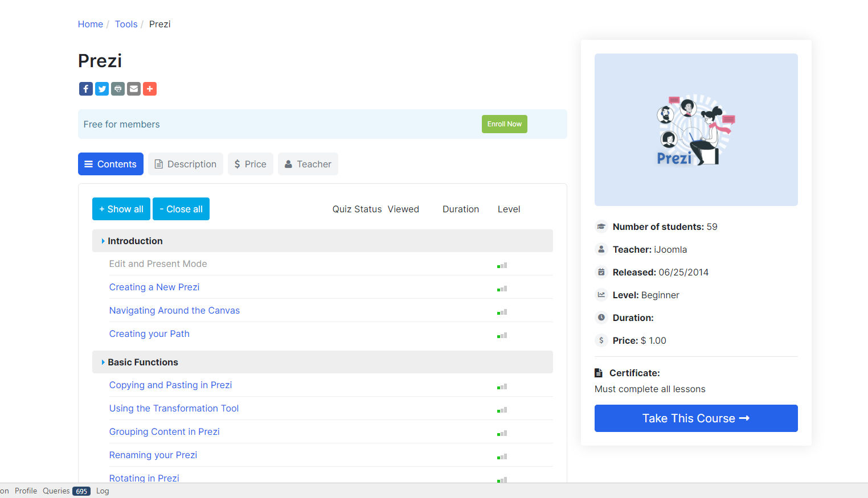Click the dollar icon beside Price in sidebar
The width and height of the screenshot is (868, 498).
click(x=601, y=340)
